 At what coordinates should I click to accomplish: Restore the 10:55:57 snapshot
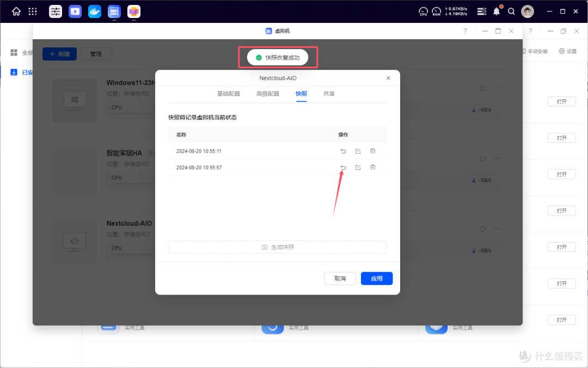click(x=343, y=167)
